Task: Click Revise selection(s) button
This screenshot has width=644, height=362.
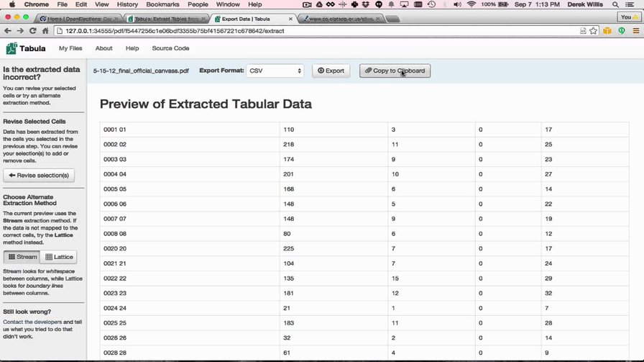Action: [x=39, y=175]
